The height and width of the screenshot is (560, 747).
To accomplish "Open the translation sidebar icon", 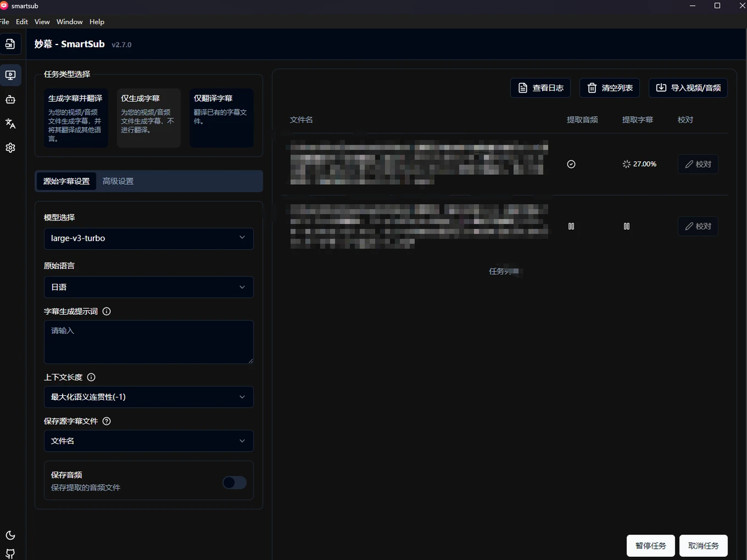I will tap(10, 124).
